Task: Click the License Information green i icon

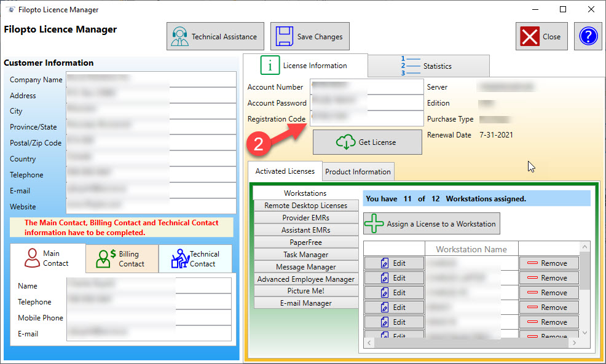Action: tap(270, 65)
